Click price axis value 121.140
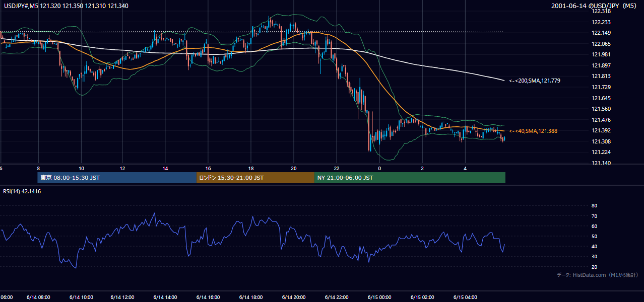The image size is (644, 302). coord(602,163)
